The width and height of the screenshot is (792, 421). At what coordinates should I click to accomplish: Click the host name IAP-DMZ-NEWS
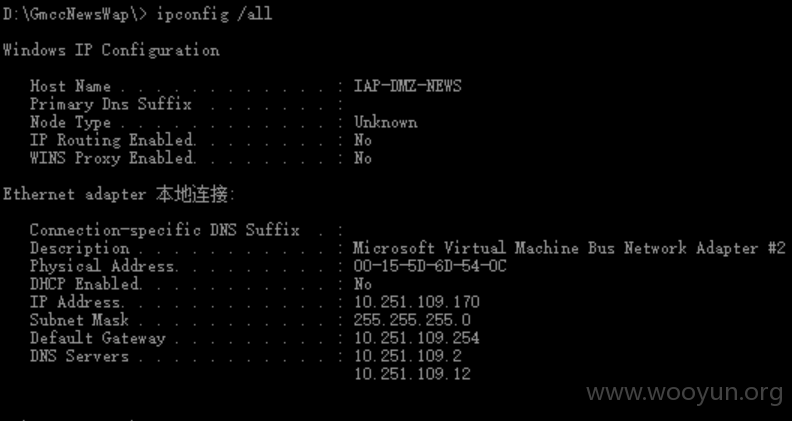pyautogui.click(x=407, y=86)
